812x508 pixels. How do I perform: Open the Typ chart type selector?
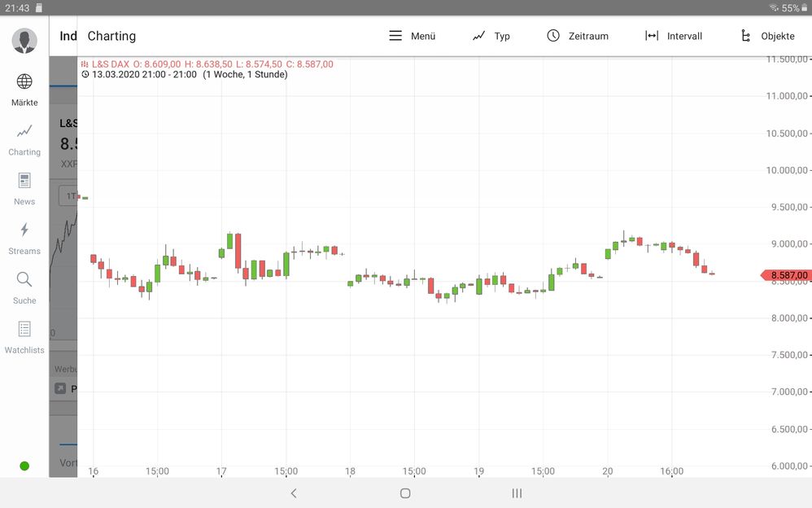click(x=479, y=36)
